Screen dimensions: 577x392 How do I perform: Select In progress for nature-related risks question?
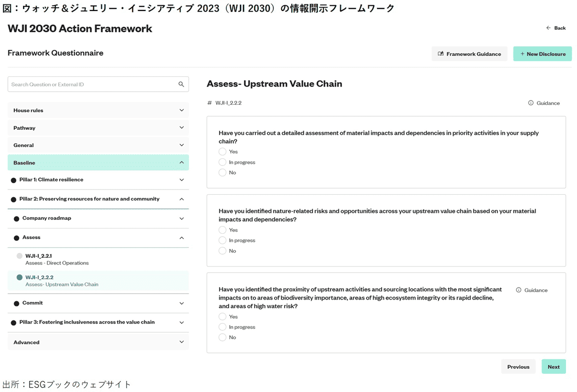(222, 240)
